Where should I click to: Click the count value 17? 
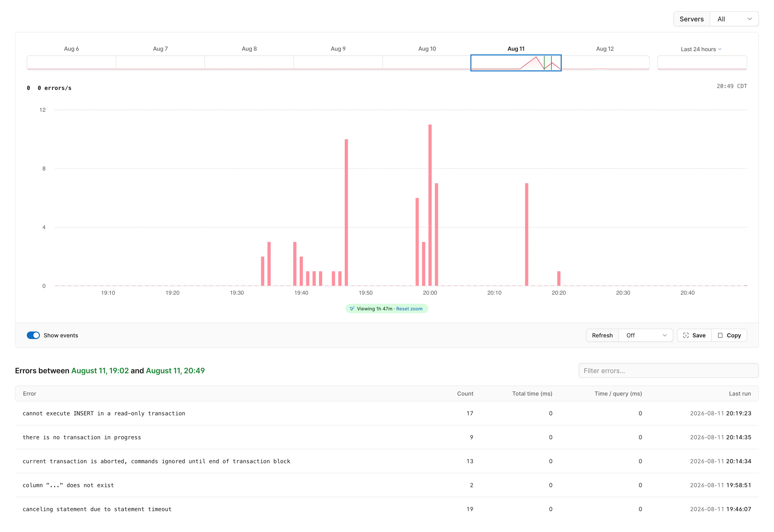(x=470, y=413)
